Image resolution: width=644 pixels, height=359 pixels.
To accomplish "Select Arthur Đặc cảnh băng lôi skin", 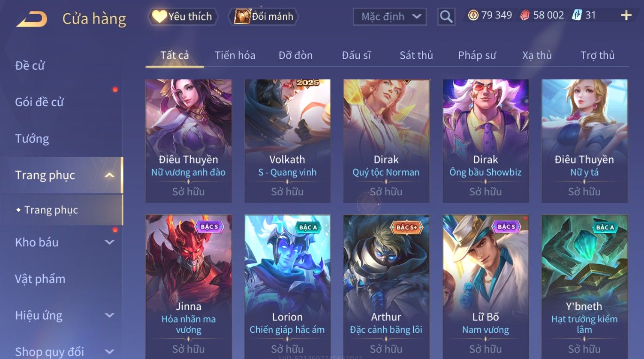I will click(x=386, y=286).
